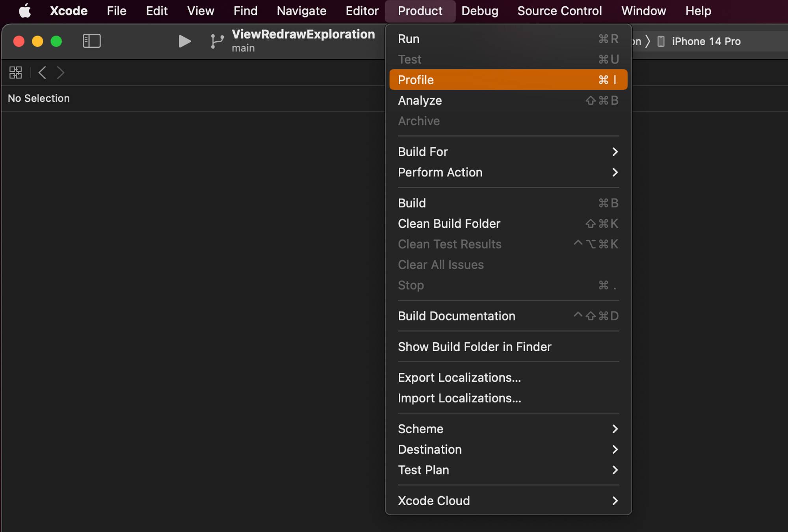The width and height of the screenshot is (788, 532).
Task: Close the Product menu
Action: pos(420,11)
